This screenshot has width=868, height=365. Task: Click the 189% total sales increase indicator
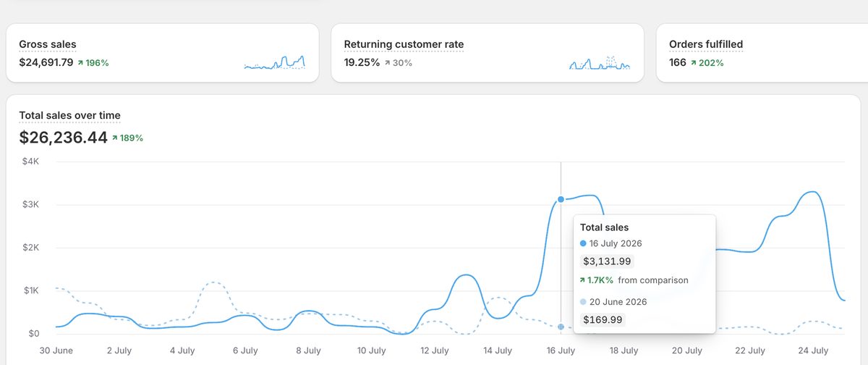click(x=127, y=138)
